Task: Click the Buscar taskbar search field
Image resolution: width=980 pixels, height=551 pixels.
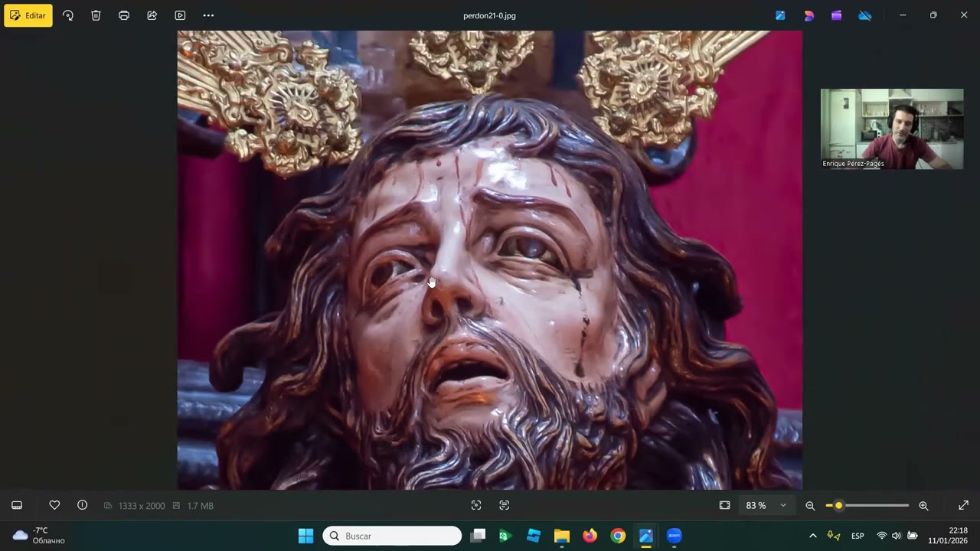Action: pos(392,536)
